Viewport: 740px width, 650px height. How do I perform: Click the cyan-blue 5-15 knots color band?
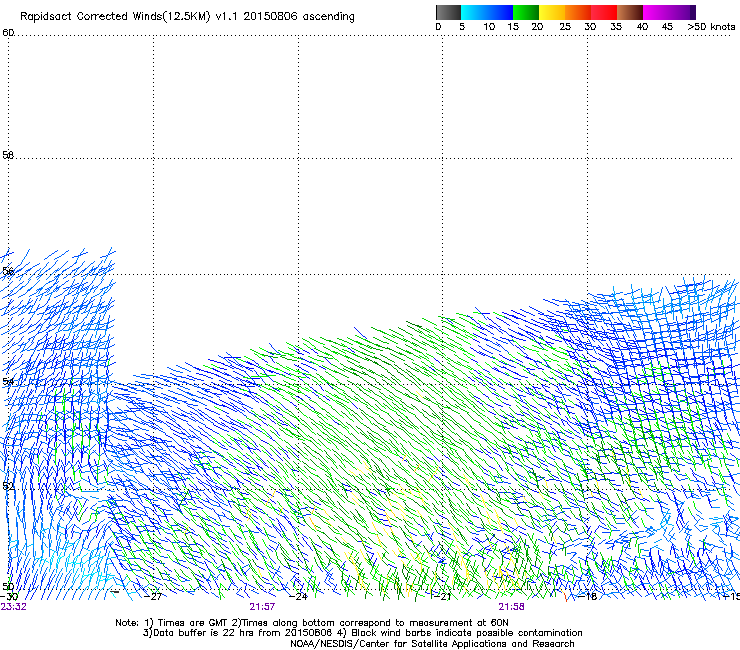(487, 12)
